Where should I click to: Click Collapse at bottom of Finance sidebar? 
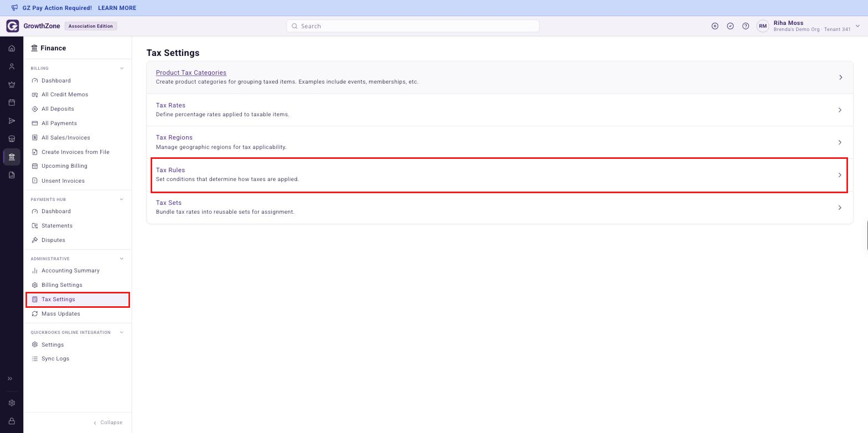click(108, 422)
